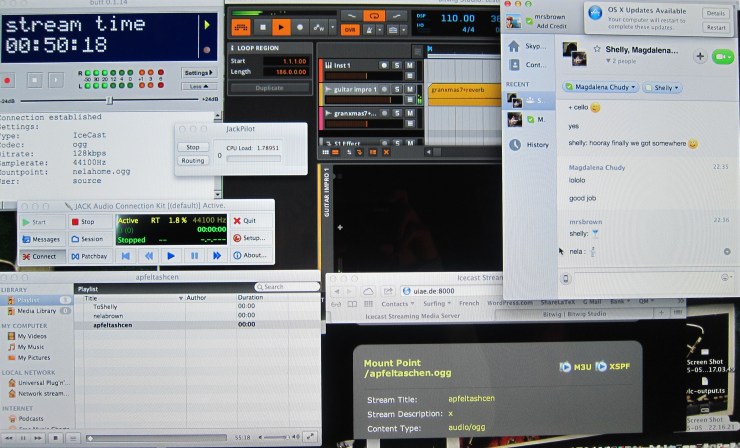
Task: Click the Bitwig BPM display 110.00
Action: (x=457, y=18)
